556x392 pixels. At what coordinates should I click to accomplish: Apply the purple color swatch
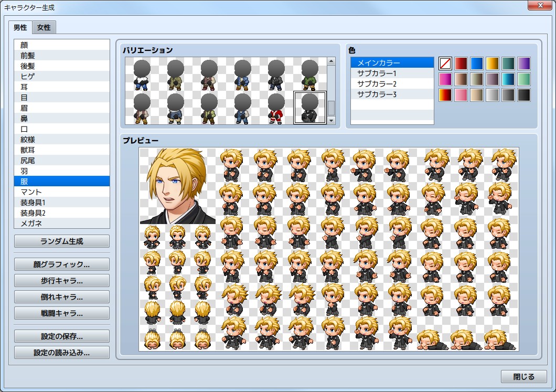pos(524,63)
